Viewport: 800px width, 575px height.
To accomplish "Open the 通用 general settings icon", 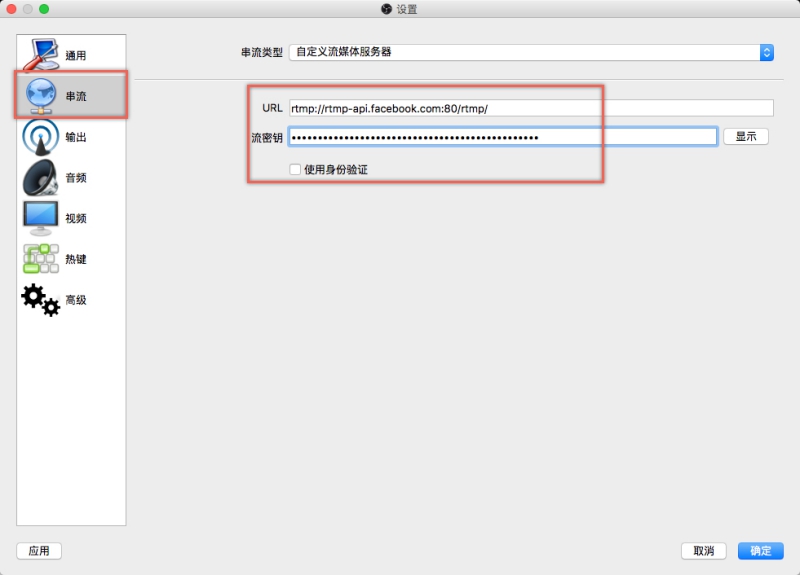I will (41, 54).
